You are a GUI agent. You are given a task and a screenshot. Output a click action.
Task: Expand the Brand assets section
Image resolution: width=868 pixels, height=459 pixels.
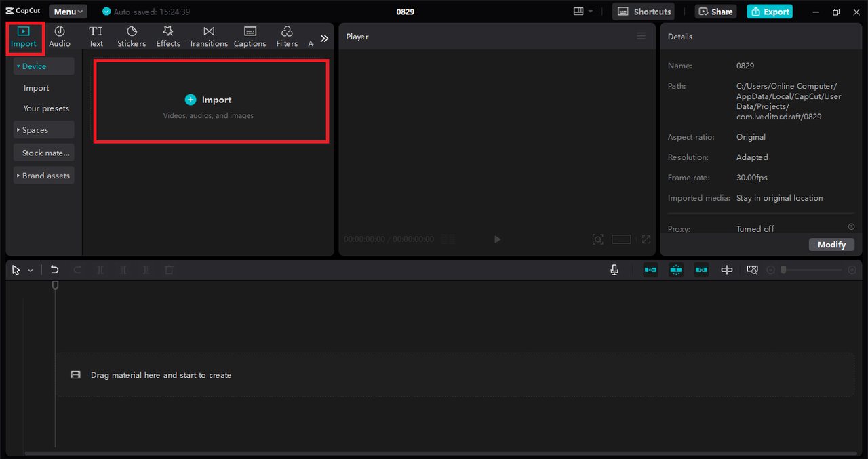pyautogui.click(x=43, y=176)
